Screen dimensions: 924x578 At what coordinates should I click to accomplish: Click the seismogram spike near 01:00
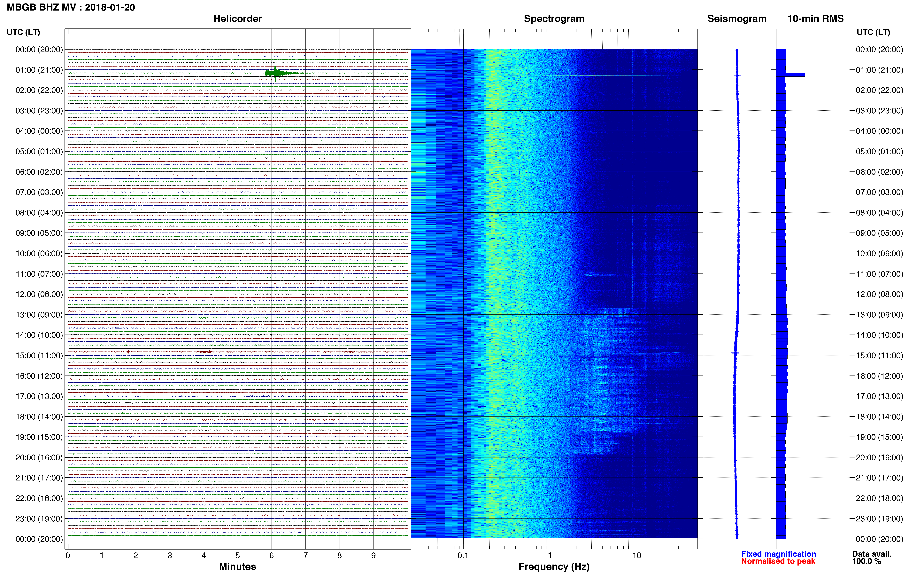[736, 75]
